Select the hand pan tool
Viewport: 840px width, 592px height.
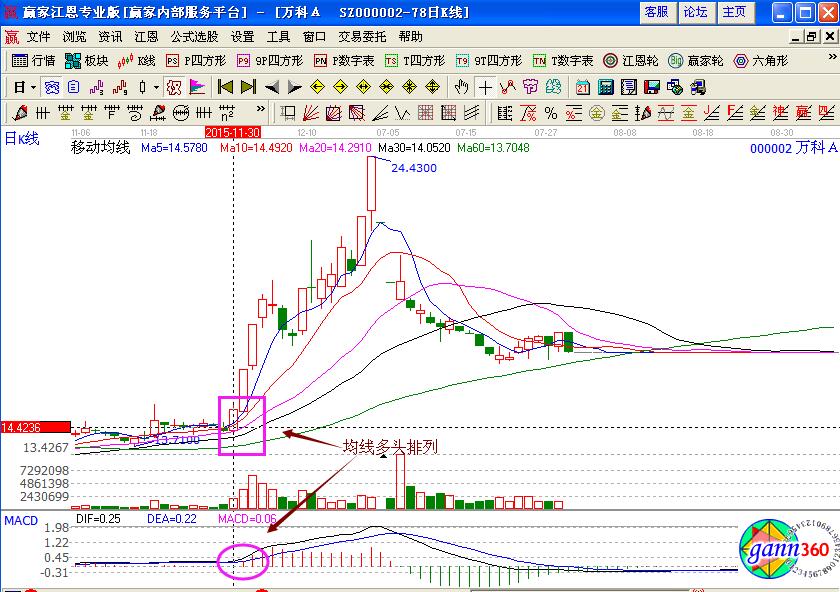click(461, 86)
